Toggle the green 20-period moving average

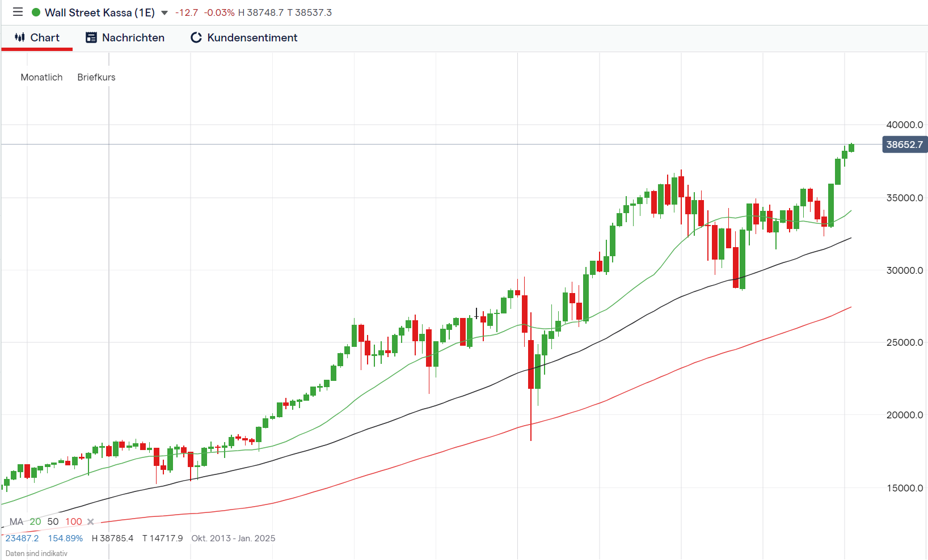pyautogui.click(x=35, y=521)
